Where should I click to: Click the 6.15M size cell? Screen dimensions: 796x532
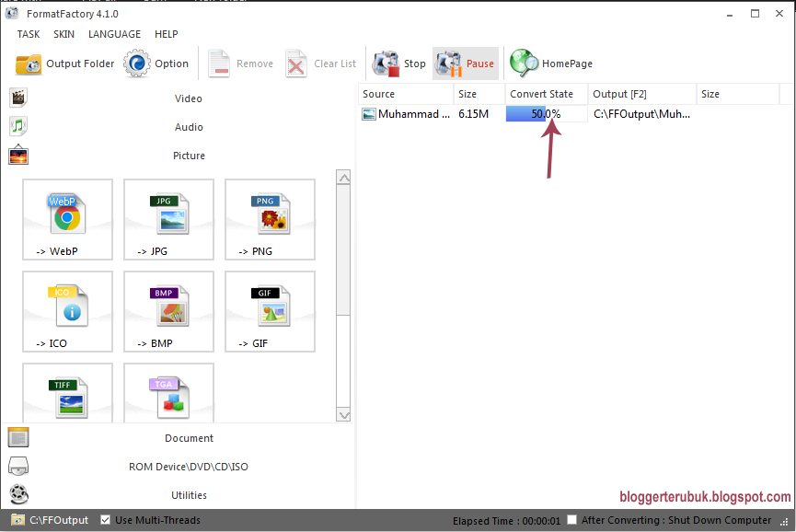tap(474, 114)
